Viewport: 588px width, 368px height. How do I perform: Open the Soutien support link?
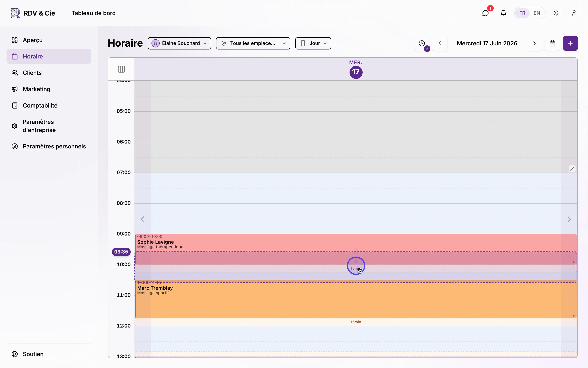click(49, 354)
